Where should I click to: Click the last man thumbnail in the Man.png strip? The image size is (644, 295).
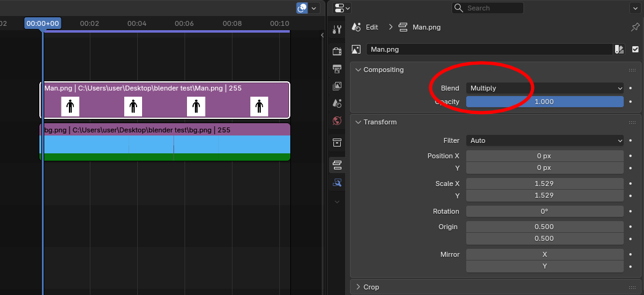tap(259, 107)
